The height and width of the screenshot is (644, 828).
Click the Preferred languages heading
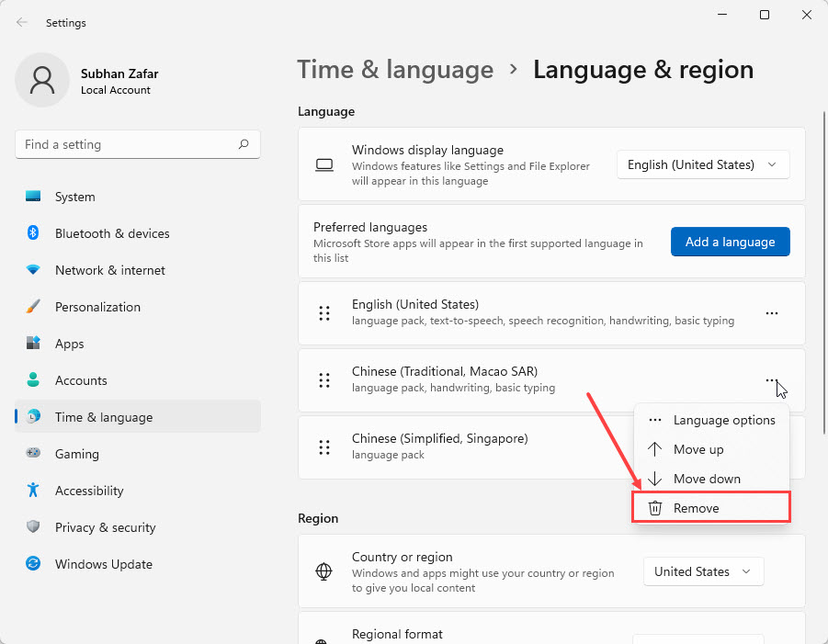(370, 227)
